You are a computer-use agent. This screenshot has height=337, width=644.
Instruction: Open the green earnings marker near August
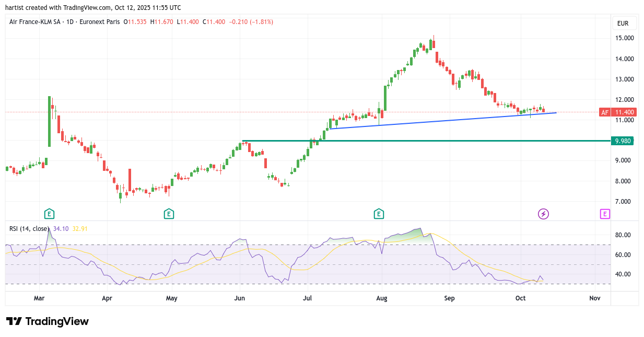tap(379, 214)
